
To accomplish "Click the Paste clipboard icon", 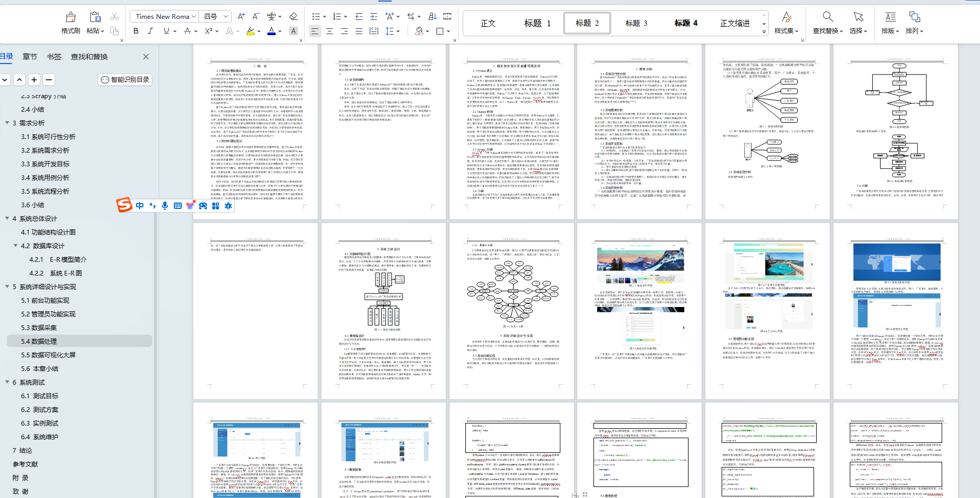I will point(95,17).
